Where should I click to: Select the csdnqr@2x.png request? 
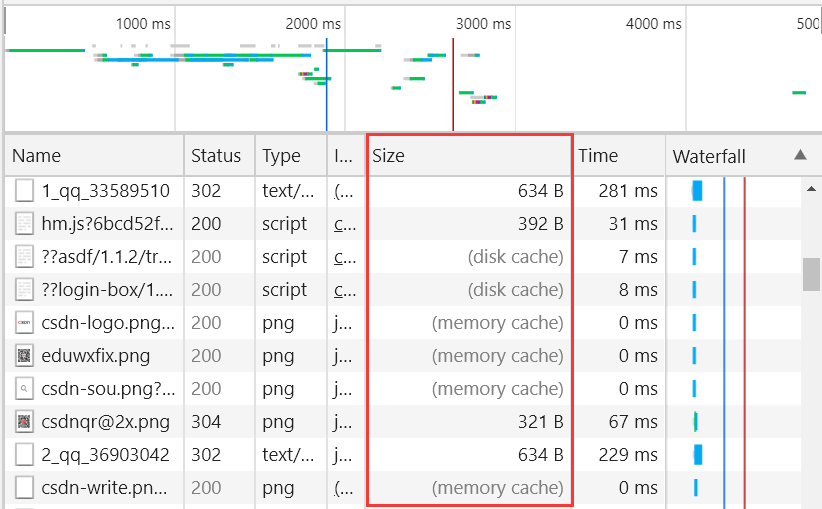pos(106,422)
